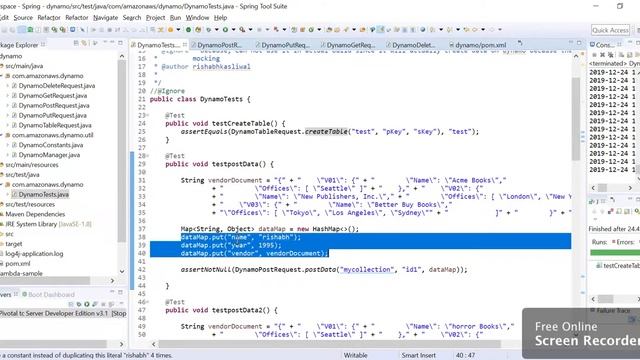Launch Run button with green play icon
Image resolution: width=640 pixels, height=360 pixels.
coord(225,29)
